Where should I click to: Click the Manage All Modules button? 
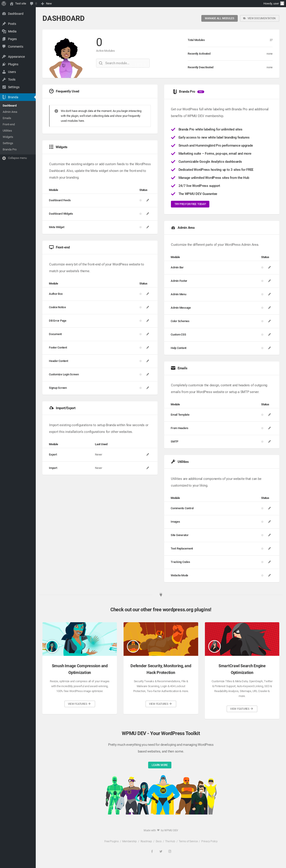click(219, 18)
